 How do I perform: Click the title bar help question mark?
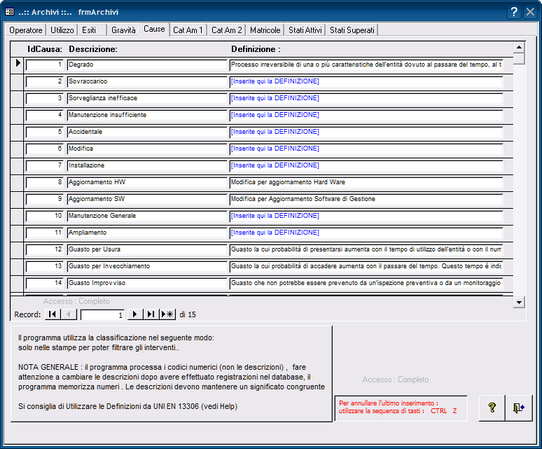pyautogui.click(x=514, y=12)
